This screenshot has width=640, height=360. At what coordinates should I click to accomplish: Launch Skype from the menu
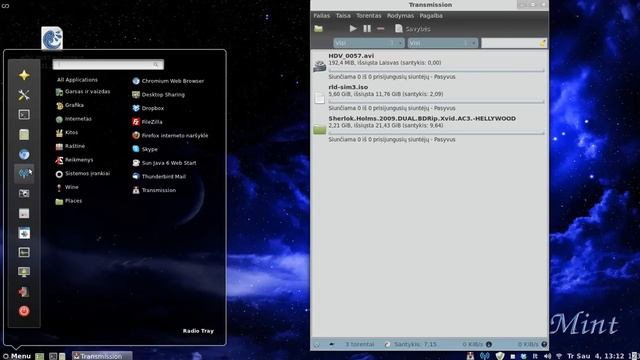pyautogui.click(x=145, y=149)
